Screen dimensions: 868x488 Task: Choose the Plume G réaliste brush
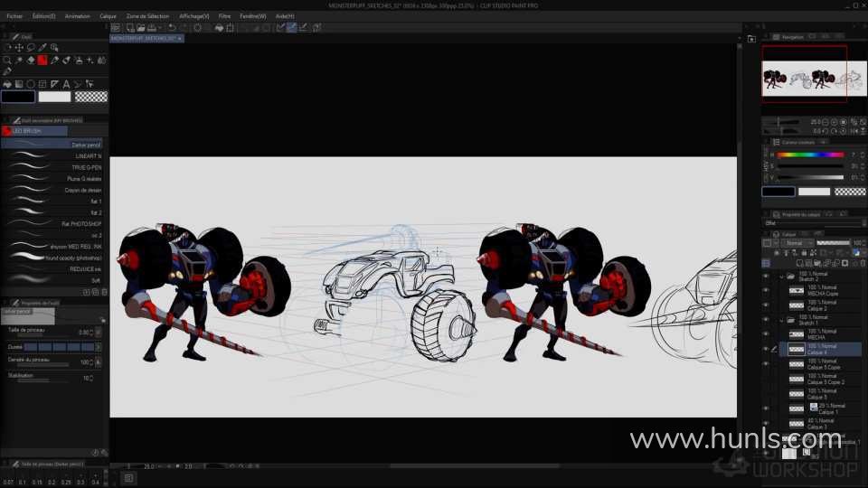(x=52, y=179)
